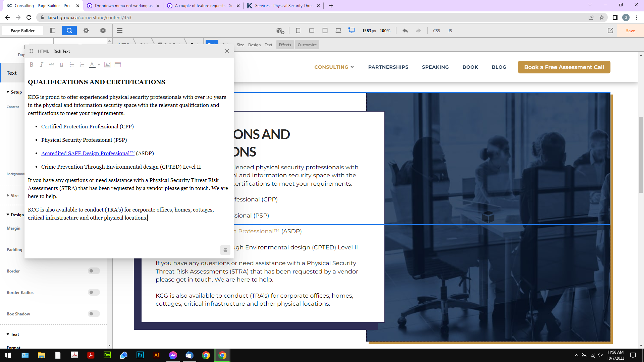Toggle bold formatting in rich text editor
Viewport: 644px width, 362px height.
coord(32,65)
